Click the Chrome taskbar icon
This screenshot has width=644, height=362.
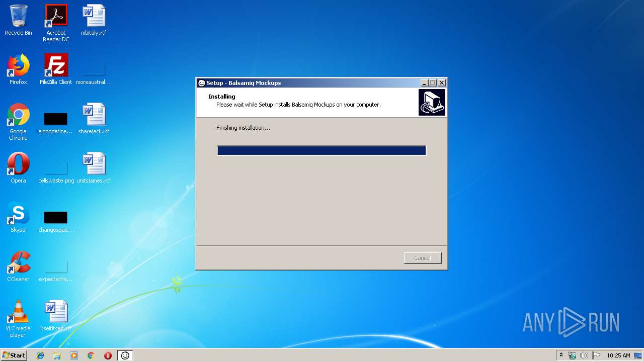point(91,355)
